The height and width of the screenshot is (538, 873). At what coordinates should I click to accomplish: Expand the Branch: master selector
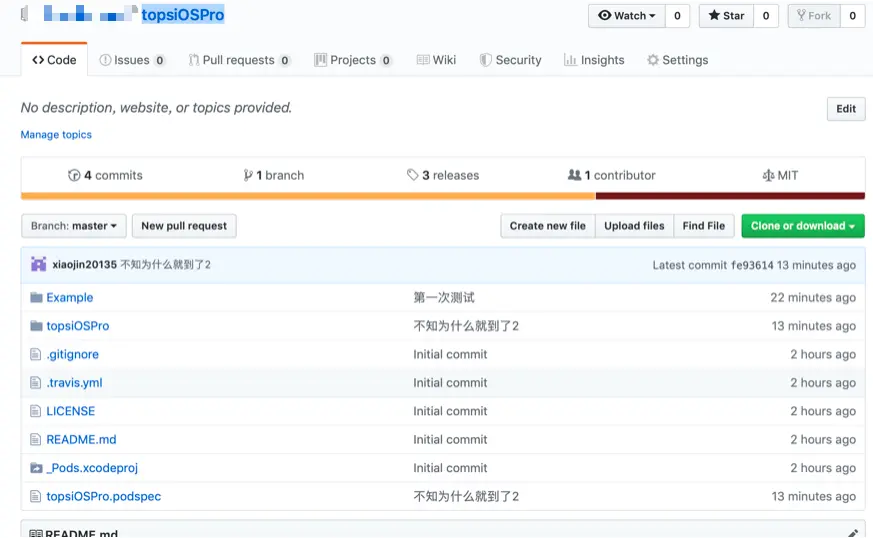tap(73, 226)
